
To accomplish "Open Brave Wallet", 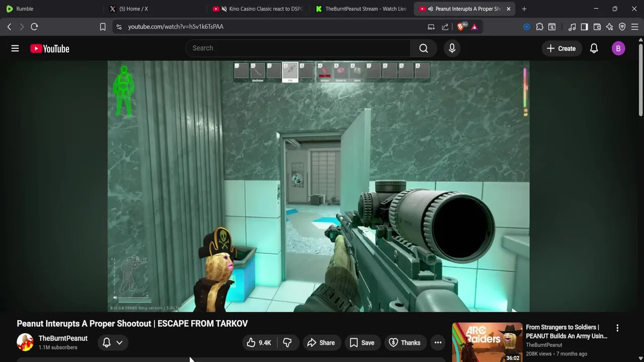I will click(x=597, y=27).
